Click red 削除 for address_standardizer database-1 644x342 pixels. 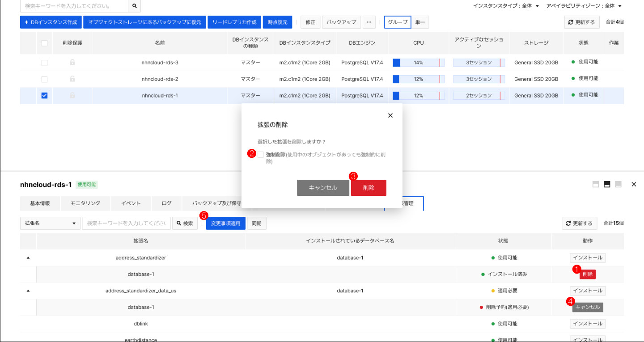pos(588,274)
